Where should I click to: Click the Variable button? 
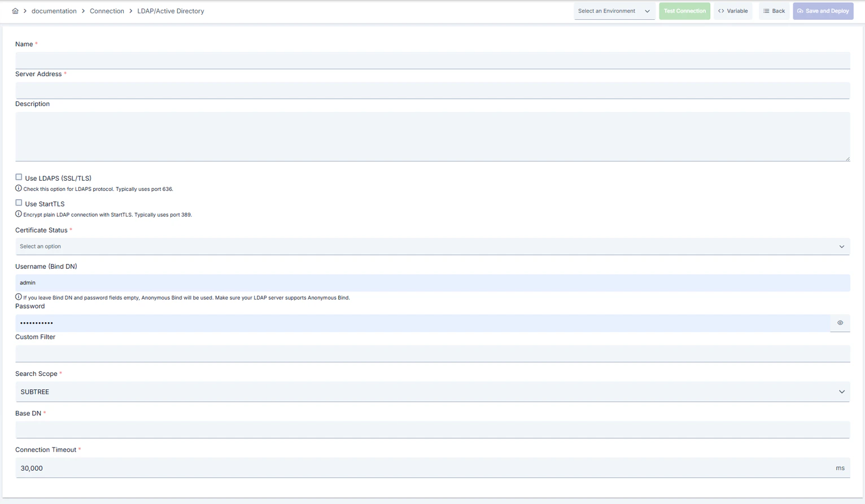(x=733, y=11)
